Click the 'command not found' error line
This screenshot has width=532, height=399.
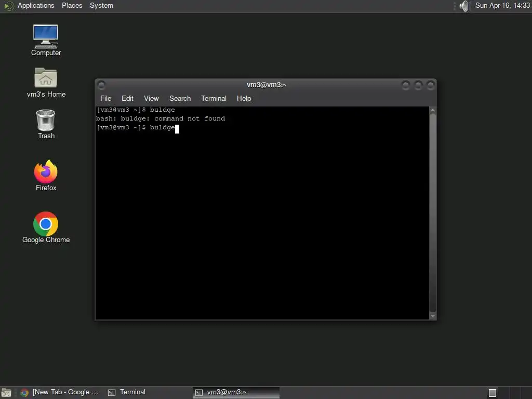pyautogui.click(x=161, y=118)
